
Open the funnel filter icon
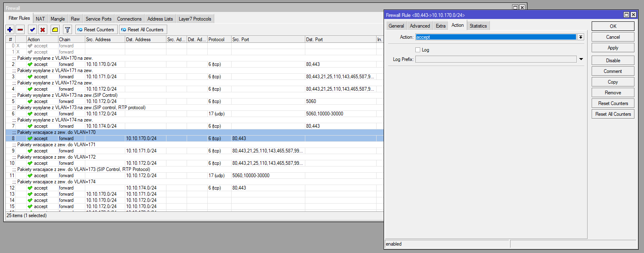pyautogui.click(x=68, y=30)
